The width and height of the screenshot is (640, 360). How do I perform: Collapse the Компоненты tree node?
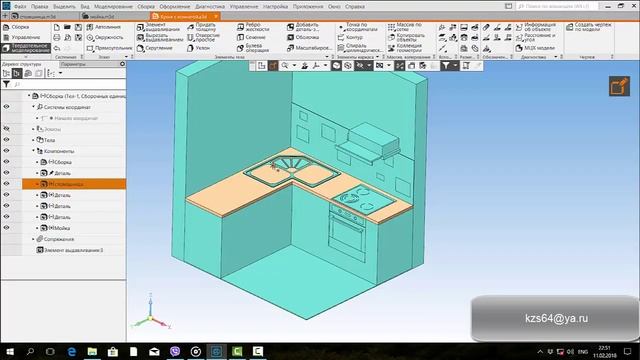(33, 151)
